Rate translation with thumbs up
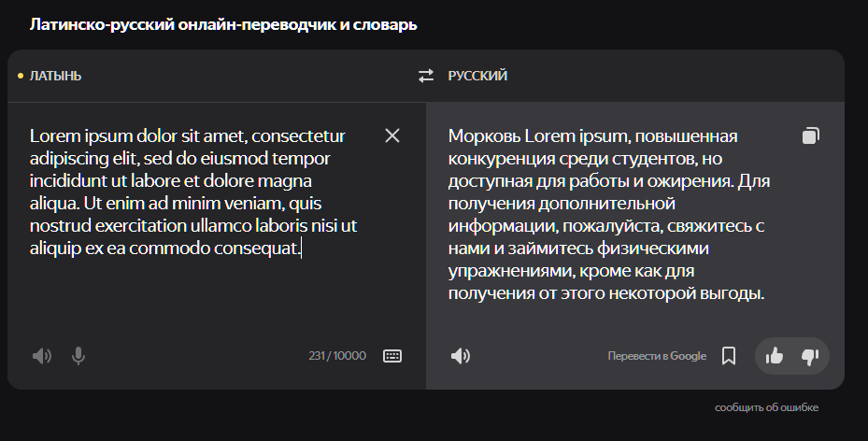The image size is (868, 441). click(x=775, y=356)
